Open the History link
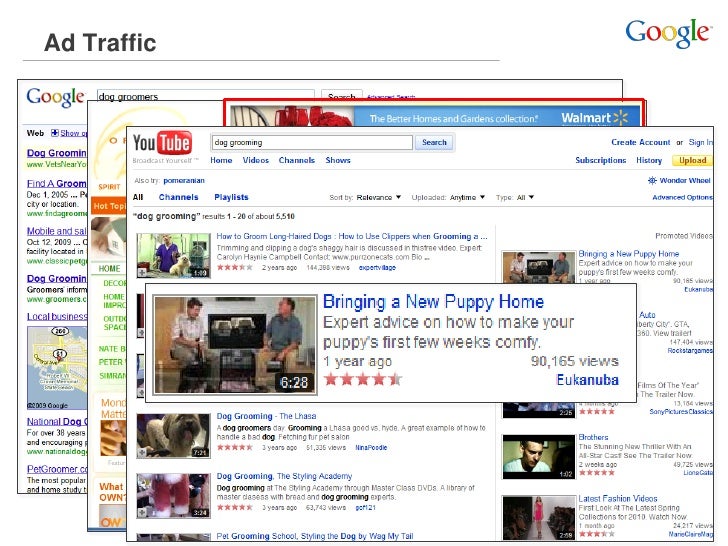 point(649,160)
